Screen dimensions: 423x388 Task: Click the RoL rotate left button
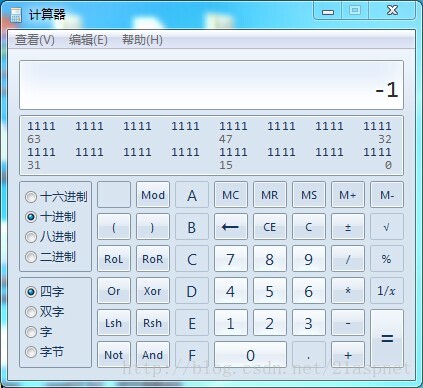point(114,259)
